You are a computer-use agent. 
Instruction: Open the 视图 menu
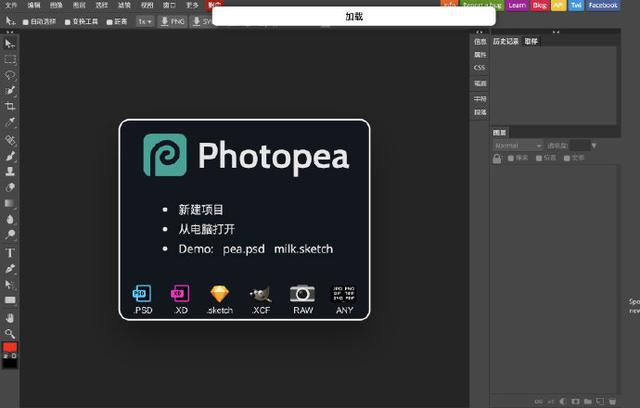[147, 5]
